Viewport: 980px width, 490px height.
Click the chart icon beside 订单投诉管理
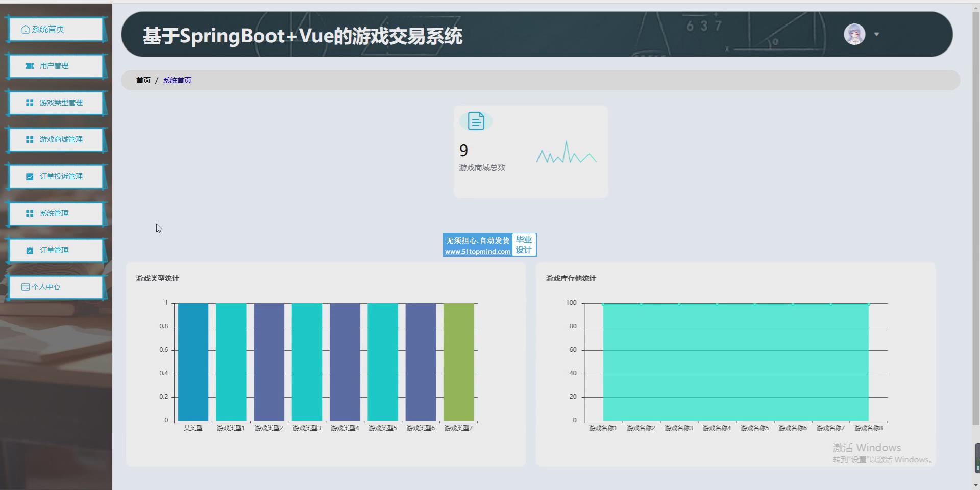tap(30, 176)
